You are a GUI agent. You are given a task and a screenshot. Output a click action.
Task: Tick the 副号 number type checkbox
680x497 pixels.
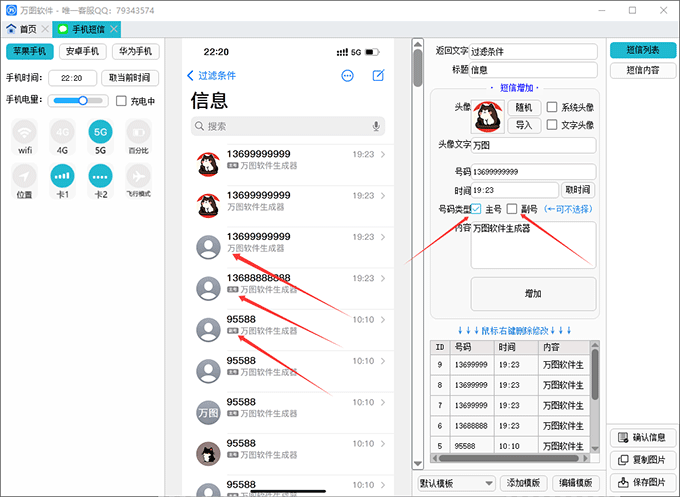click(512, 209)
